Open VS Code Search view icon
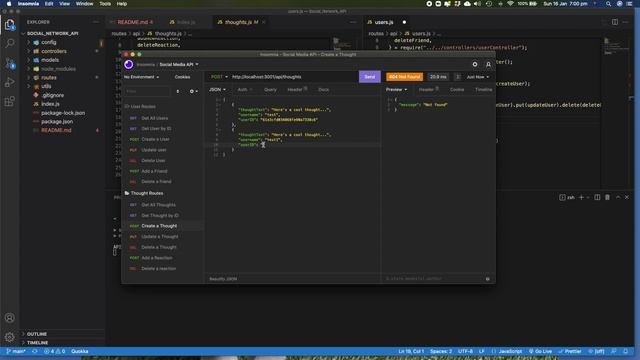 pos(10,43)
